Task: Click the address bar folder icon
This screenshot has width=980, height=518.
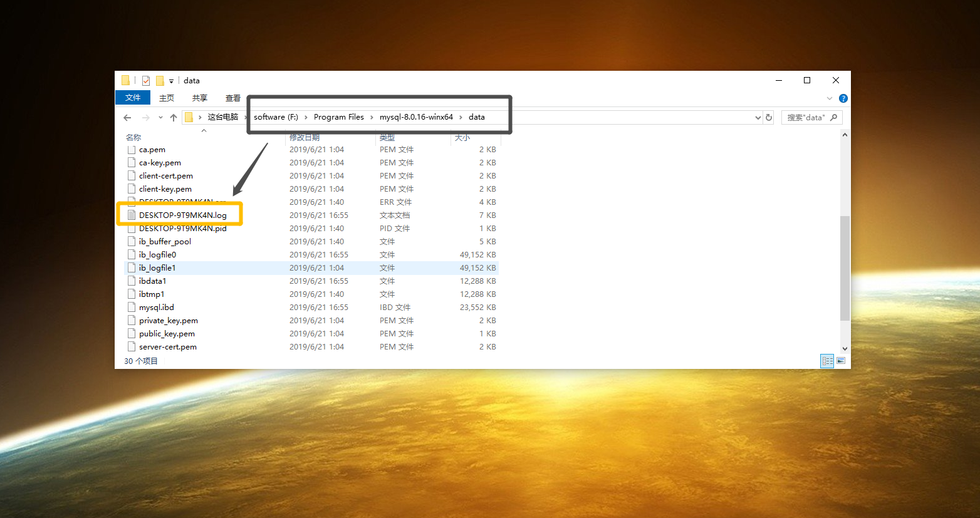Action: coord(189,117)
